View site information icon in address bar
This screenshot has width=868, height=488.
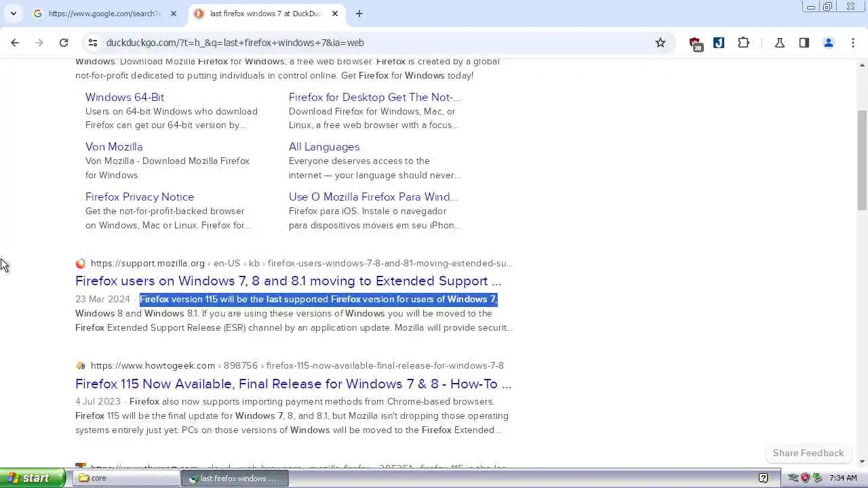93,43
